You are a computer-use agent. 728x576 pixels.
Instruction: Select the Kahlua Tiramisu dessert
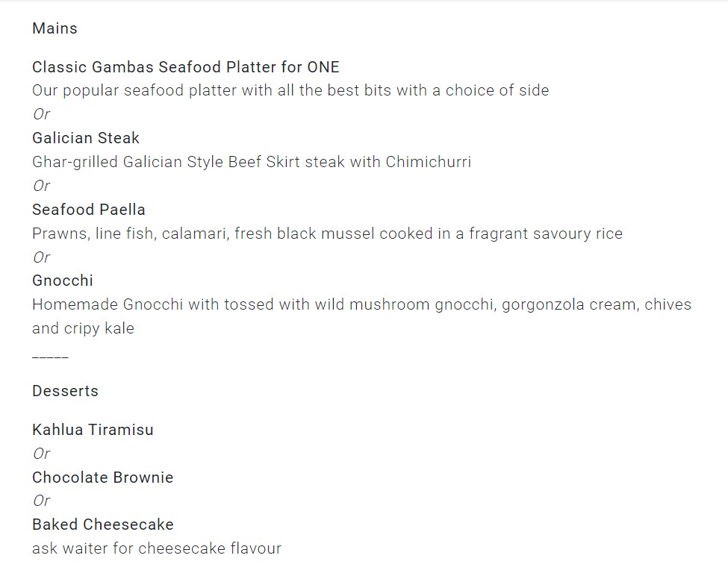coord(93,430)
